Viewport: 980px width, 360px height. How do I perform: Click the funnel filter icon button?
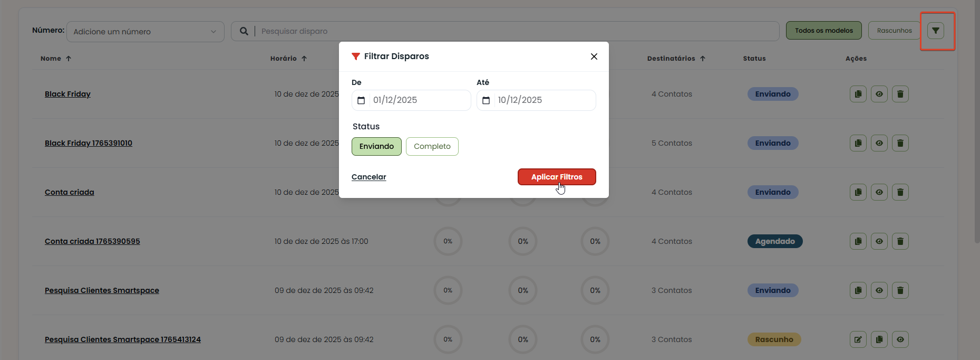coord(935,31)
